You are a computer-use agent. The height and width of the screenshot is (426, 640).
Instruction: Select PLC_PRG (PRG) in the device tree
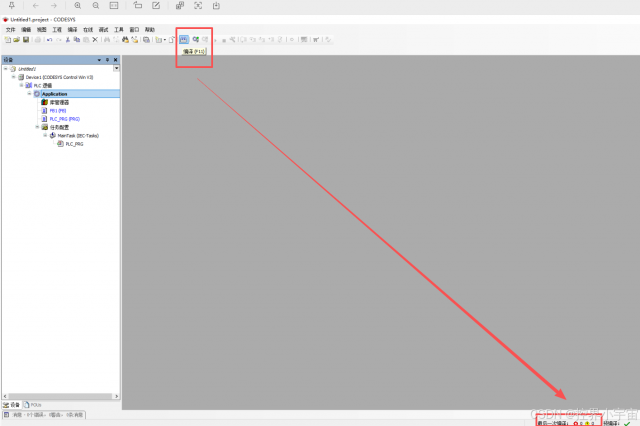point(64,119)
